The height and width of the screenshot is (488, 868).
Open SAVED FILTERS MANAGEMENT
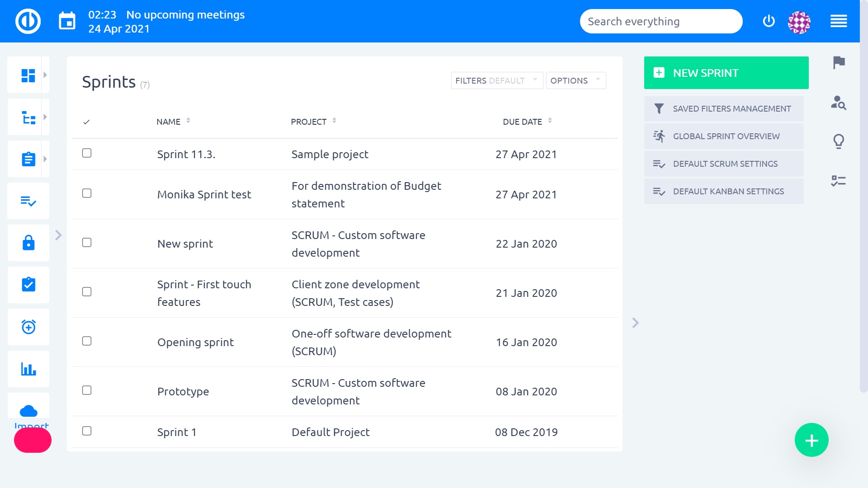pos(723,108)
